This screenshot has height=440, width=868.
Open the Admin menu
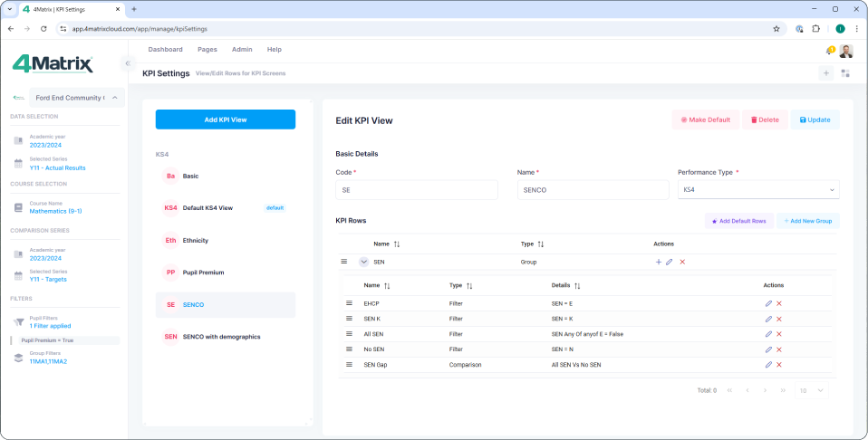point(242,50)
